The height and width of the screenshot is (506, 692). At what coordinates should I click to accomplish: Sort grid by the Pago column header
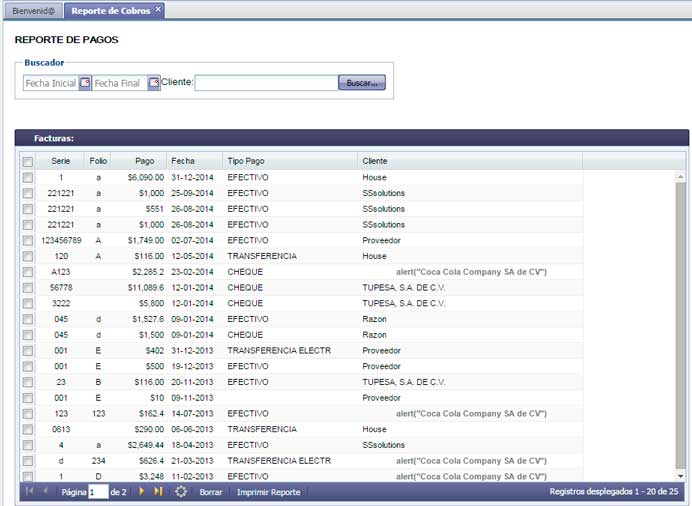tap(145, 161)
